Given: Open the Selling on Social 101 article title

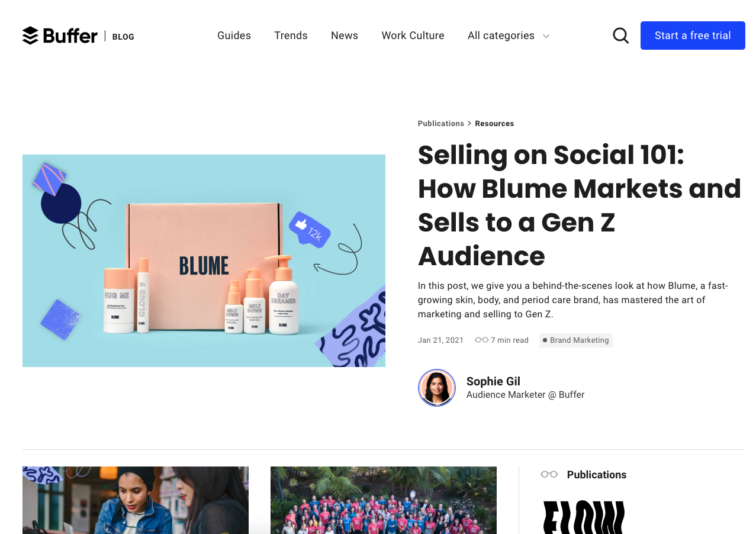Looking at the screenshot, I should point(580,205).
